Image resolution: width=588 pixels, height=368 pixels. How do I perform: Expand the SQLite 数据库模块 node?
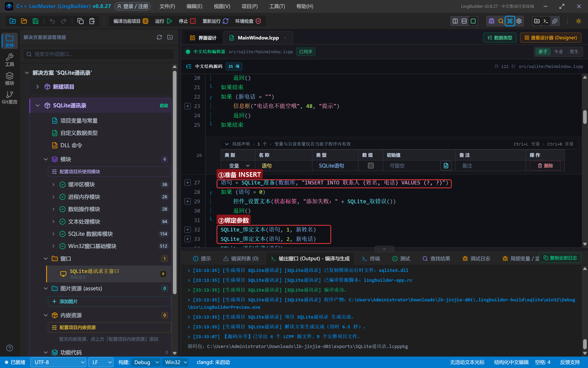(54, 234)
